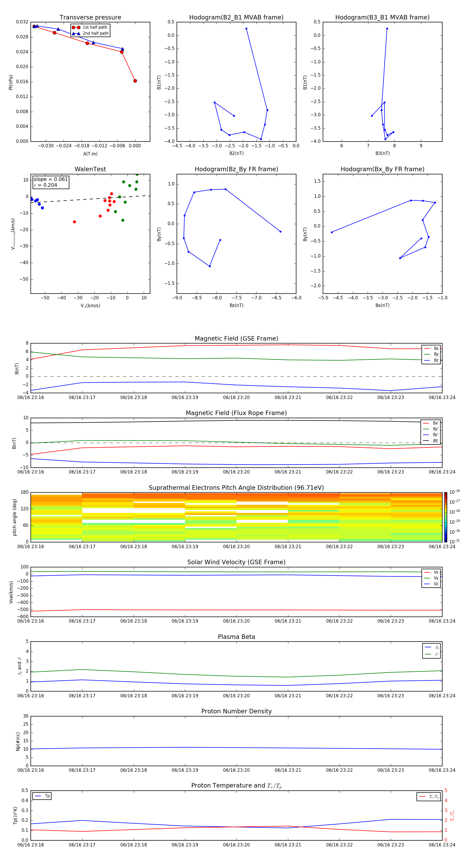This screenshot has width=473, height=868.
Task: Click the 'Pt(nPa)' y-axis label
Action: 11,82
